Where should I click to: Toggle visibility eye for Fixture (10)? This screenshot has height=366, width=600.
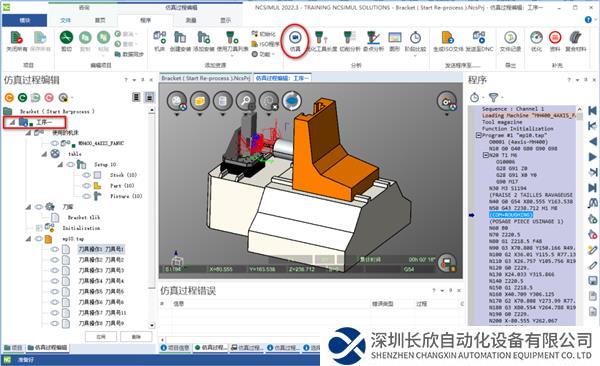click(86, 196)
